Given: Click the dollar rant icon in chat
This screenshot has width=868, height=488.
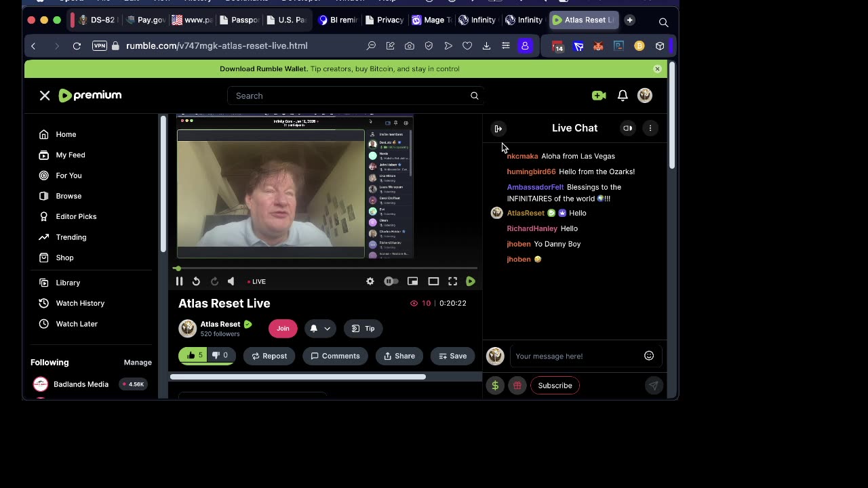Looking at the screenshot, I should point(495,386).
